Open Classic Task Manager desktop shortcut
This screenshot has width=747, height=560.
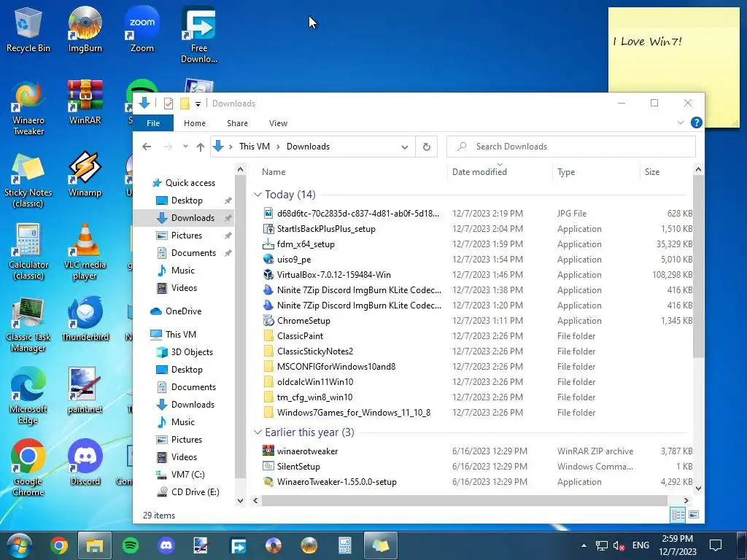click(28, 324)
